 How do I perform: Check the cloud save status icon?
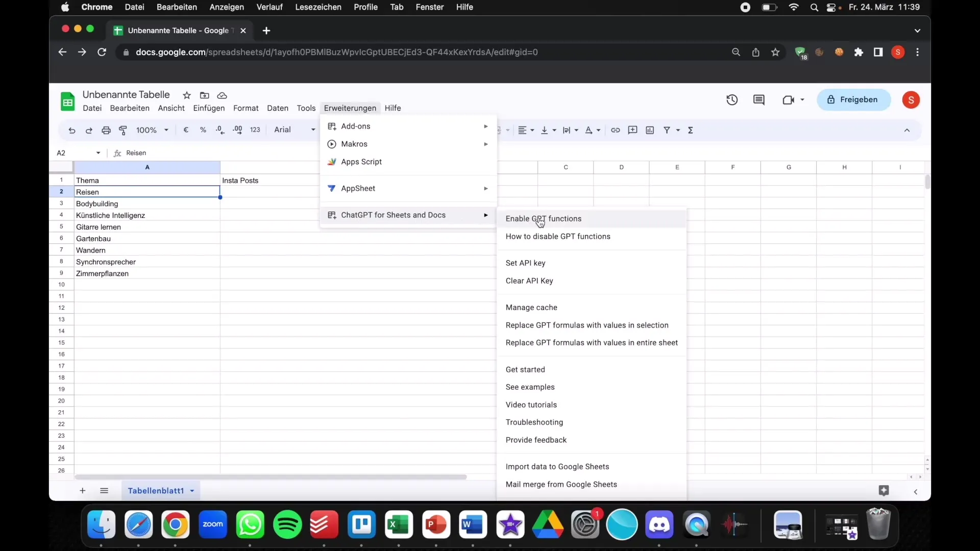click(x=222, y=95)
